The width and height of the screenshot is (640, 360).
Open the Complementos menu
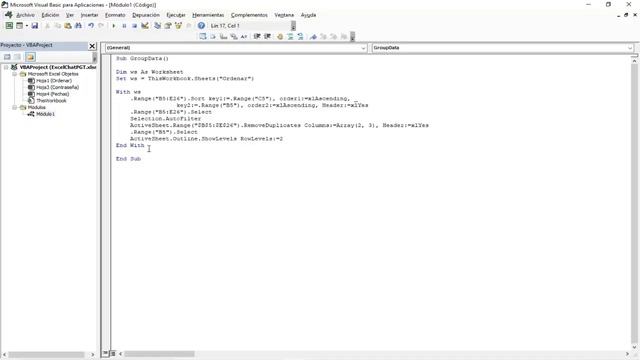click(249, 15)
